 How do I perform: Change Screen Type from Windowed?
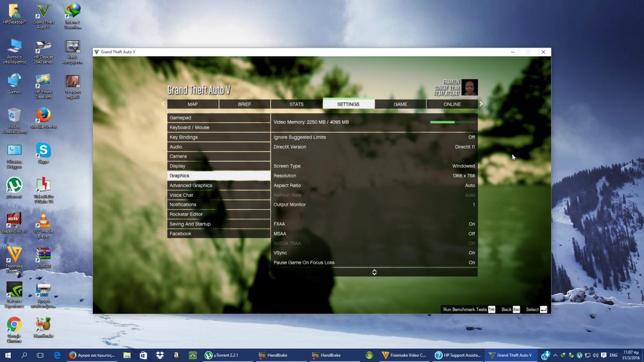pos(374,166)
